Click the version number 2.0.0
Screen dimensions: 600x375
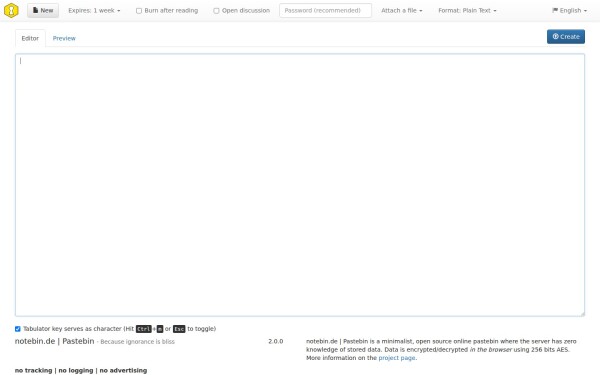pyautogui.click(x=276, y=341)
